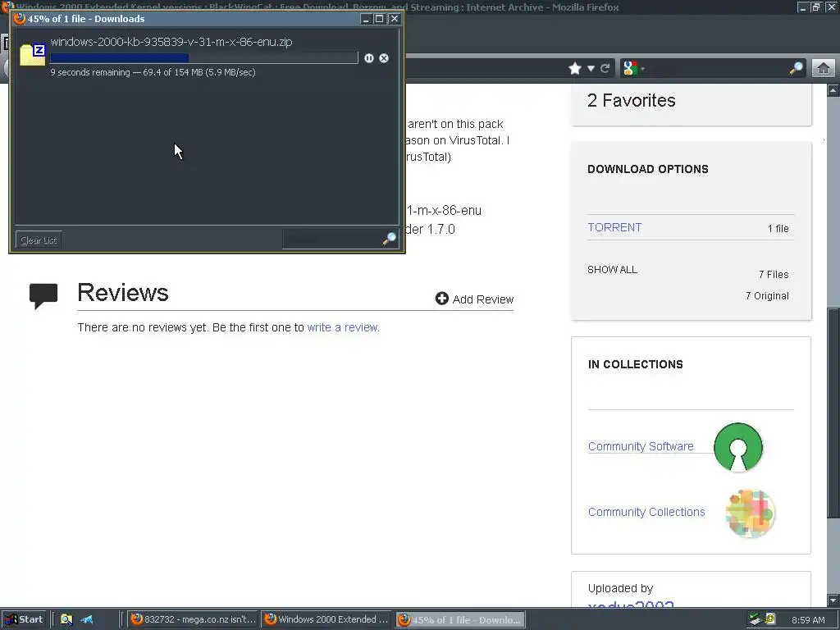
Task: Bookmark this page with star icon
Action: pyautogui.click(x=575, y=69)
